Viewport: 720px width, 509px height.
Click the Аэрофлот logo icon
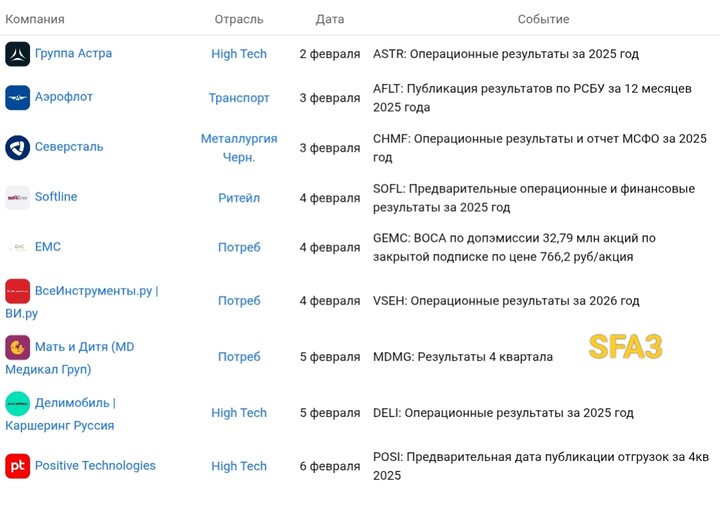17,98
